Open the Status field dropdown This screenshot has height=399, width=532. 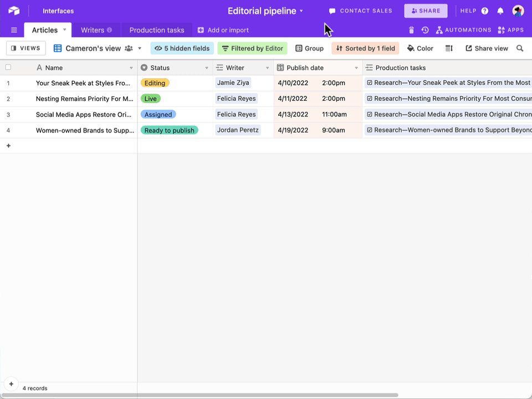coord(206,67)
